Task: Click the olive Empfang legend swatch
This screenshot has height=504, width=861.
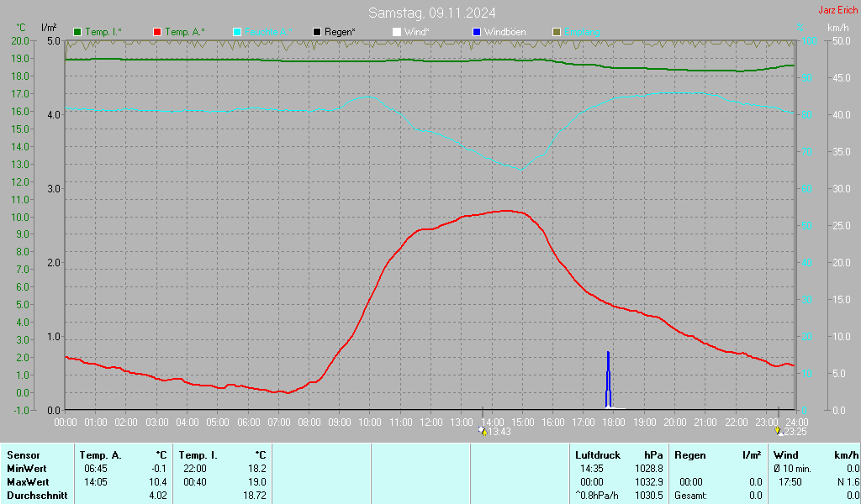Action: click(x=557, y=33)
